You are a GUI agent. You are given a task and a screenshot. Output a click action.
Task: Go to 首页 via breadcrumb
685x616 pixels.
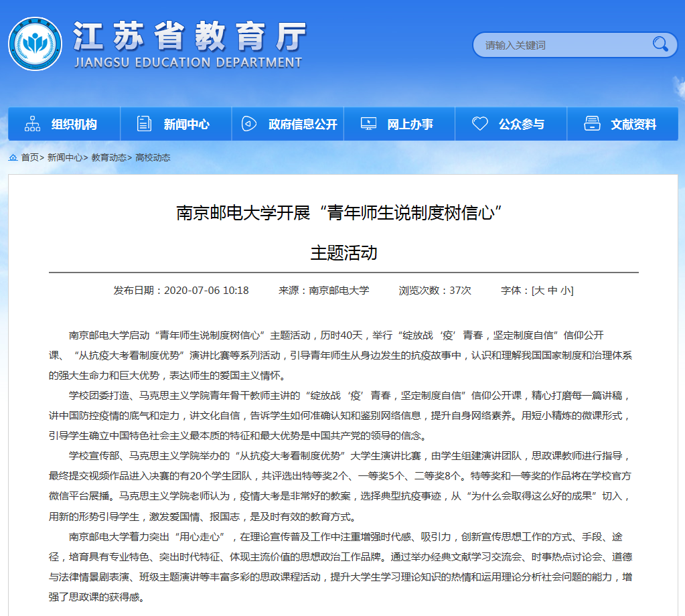click(29, 157)
